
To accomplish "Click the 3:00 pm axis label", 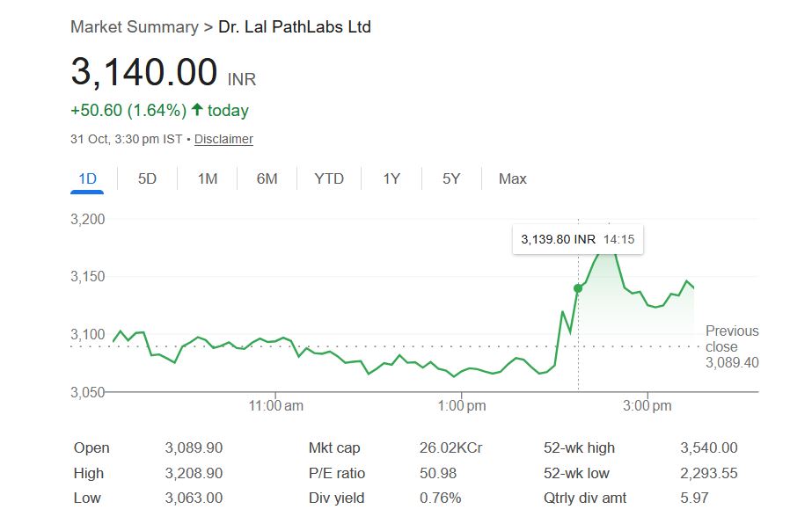I will pyautogui.click(x=647, y=406).
